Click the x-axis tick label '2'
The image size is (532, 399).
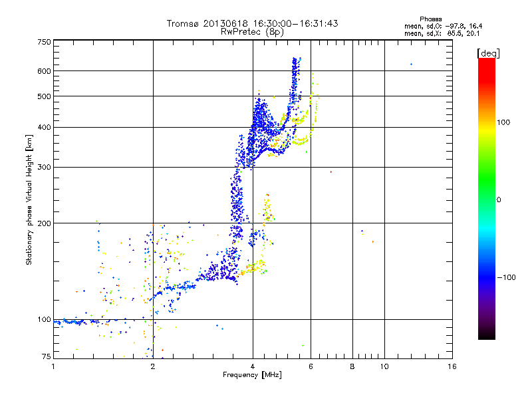click(x=153, y=366)
